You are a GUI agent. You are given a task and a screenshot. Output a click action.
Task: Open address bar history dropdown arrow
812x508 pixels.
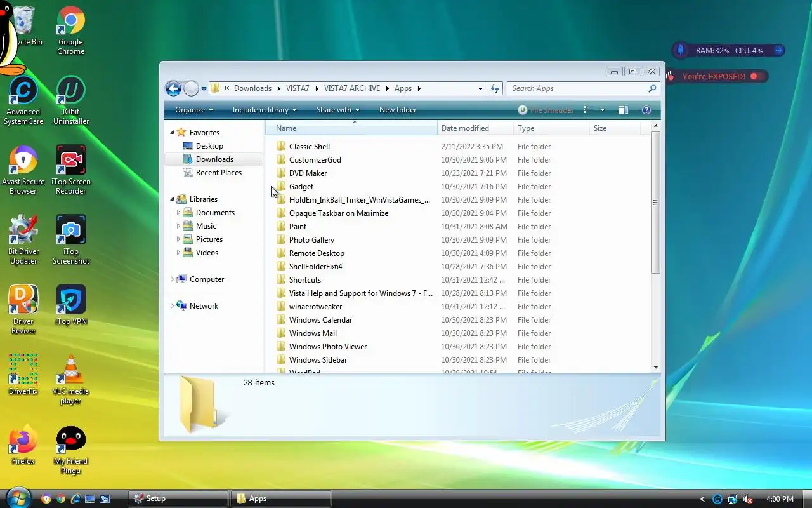pos(480,88)
